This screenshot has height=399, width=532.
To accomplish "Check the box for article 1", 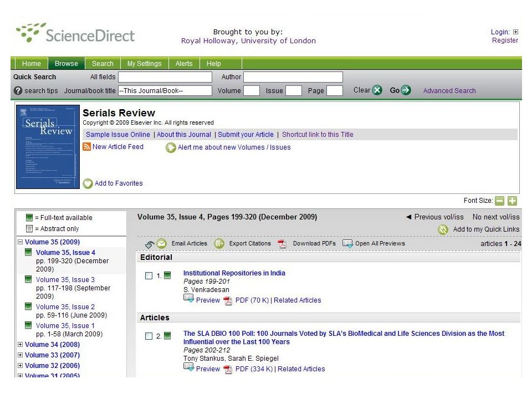I will [149, 276].
